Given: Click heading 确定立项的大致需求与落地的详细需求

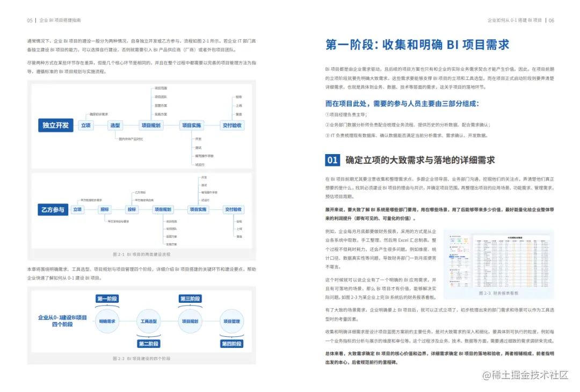Looking at the screenshot, I should tap(420, 160).
